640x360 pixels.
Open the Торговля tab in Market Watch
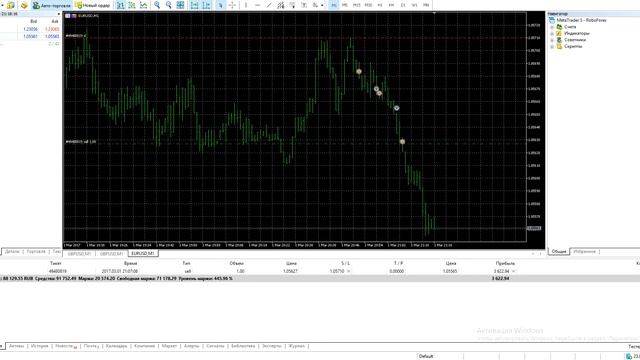coord(36,251)
